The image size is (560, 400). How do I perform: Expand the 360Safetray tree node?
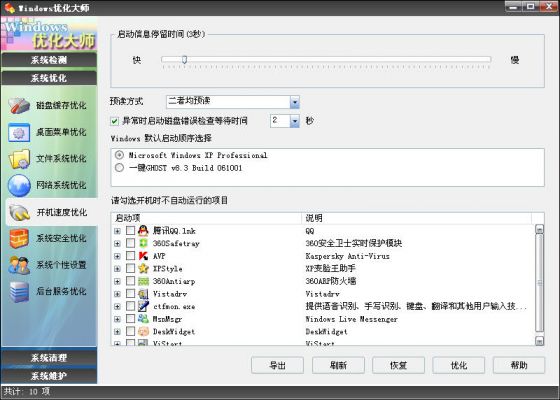(117, 244)
